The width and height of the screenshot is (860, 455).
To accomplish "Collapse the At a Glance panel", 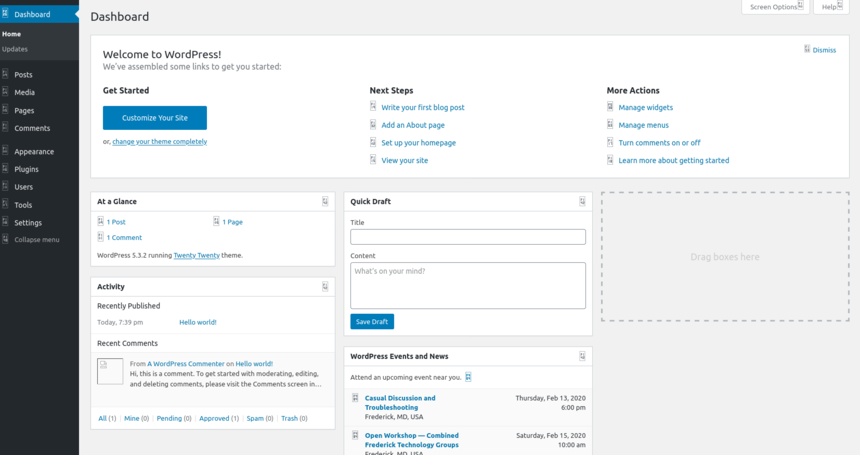I will point(325,201).
